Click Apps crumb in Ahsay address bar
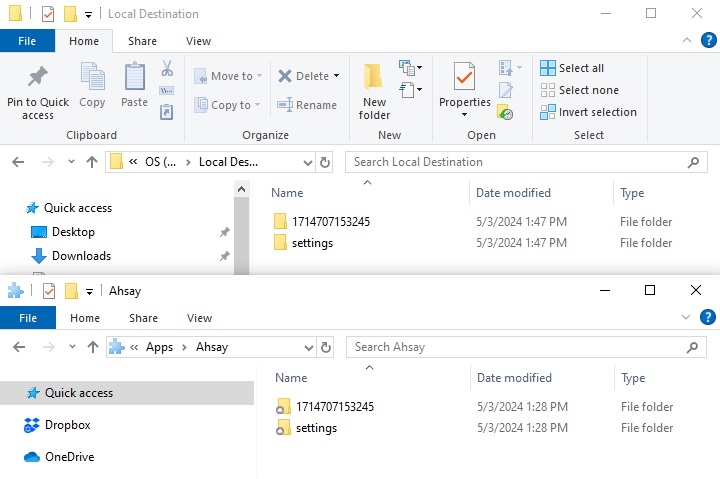Image resolution: width=720 pixels, height=479 pixels. pos(159,347)
